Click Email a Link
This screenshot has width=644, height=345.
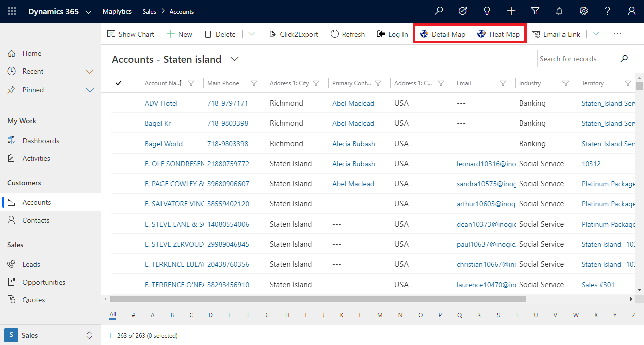tap(555, 34)
